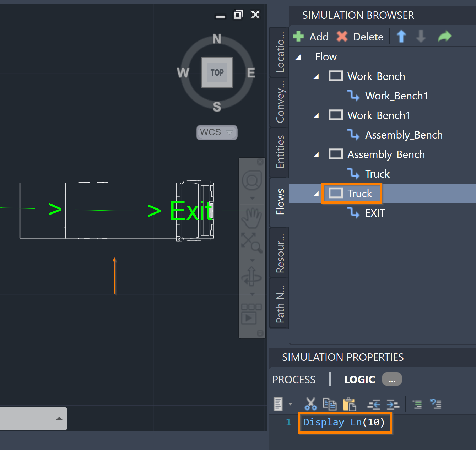
Task: Click the uncomment lines icon
Action: pos(436,404)
